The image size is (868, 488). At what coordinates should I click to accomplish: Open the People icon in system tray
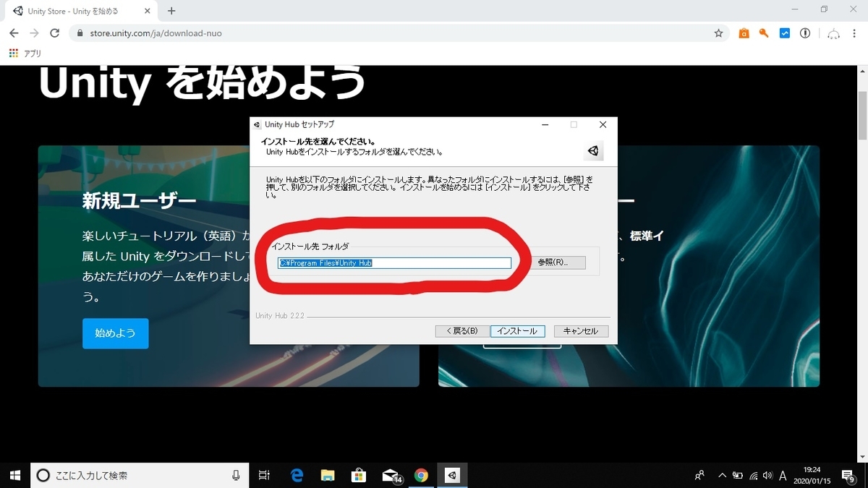click(x=699, y=475)
